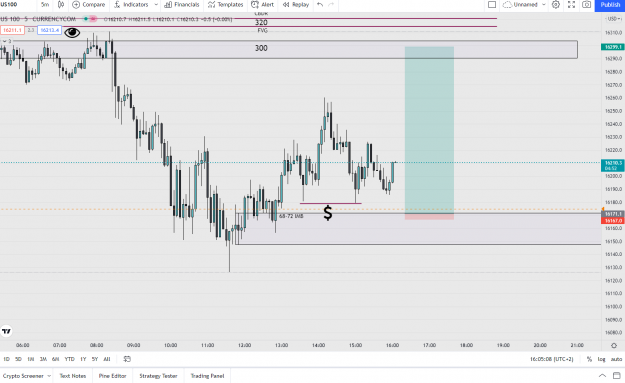
Task: Open the candlestick chart style selector
Action: coord(61,5)
